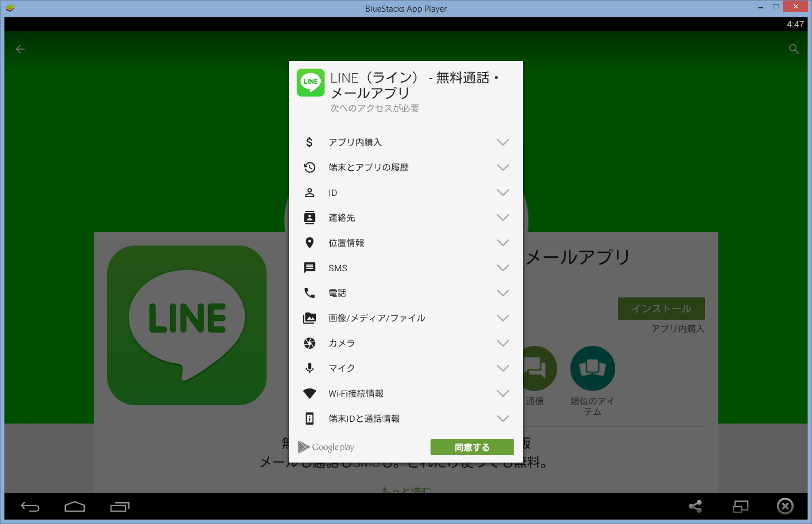812x524 pixels.
Task: Click the BlueStacks fullscreen toggle icon
Action: pos(741,507)
